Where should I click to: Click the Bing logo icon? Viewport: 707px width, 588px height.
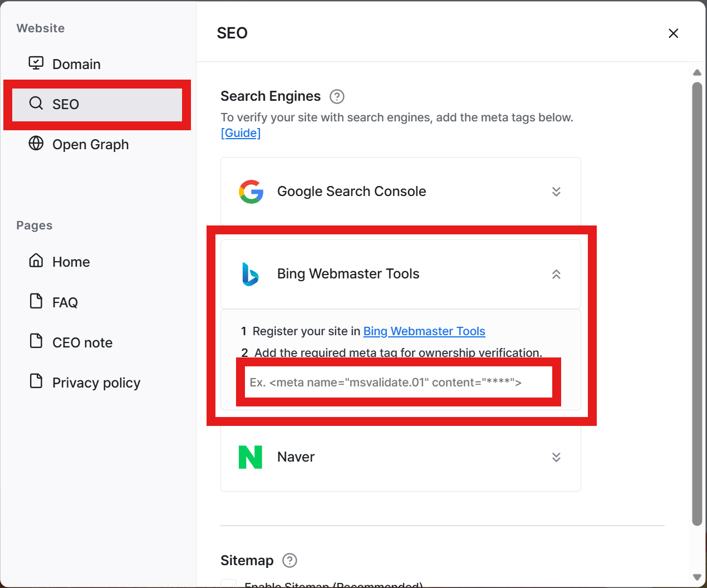click(x=251, y=274)
